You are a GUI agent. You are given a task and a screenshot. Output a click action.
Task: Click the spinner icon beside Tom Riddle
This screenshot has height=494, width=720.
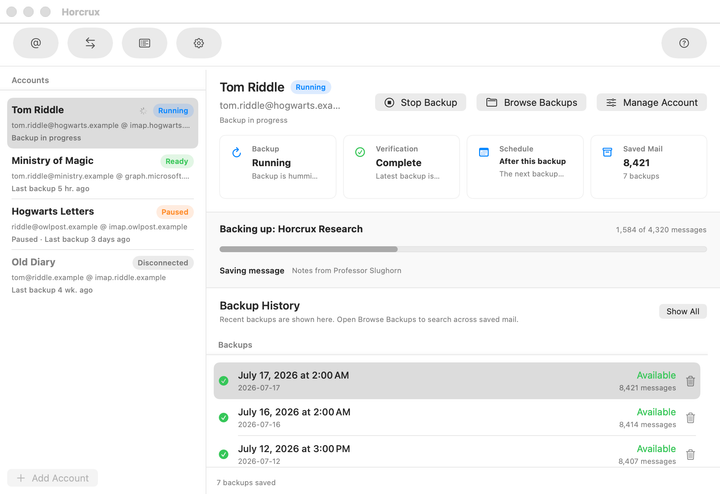[143, 111]
